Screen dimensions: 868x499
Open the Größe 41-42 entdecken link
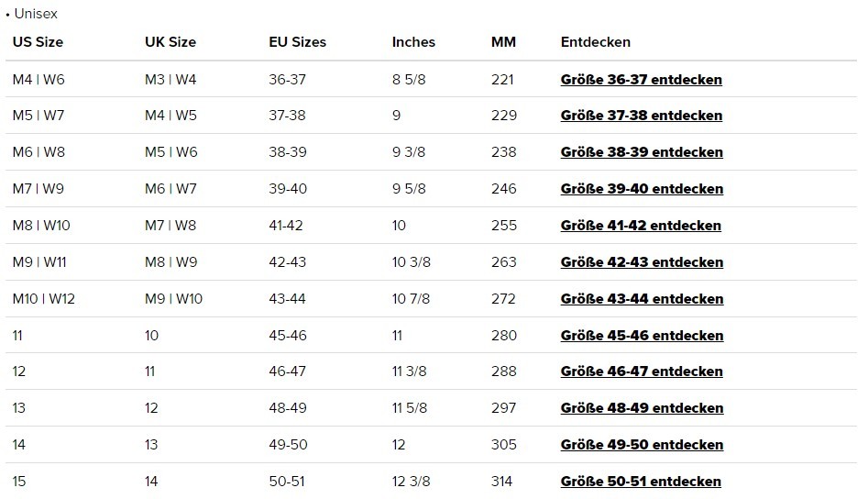click(x=641, y=226)
